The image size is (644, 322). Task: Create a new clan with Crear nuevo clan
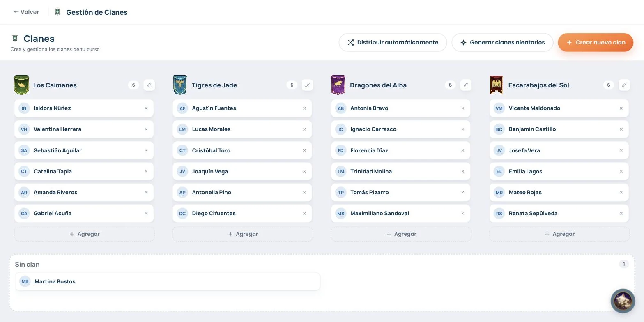point(596,42)
